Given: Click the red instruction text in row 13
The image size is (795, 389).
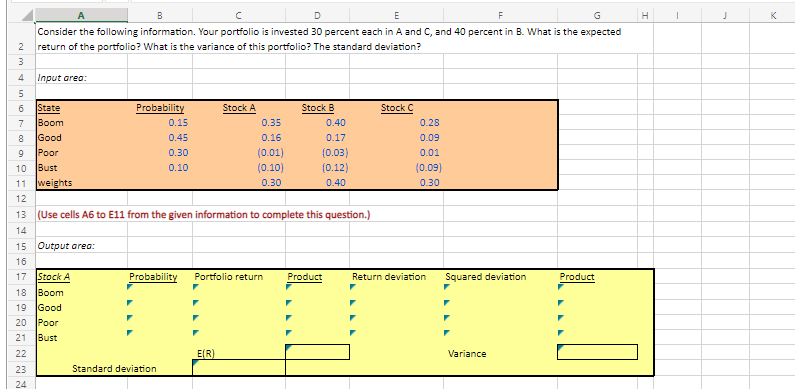Looking at the screenshot, I should point(204,215).
